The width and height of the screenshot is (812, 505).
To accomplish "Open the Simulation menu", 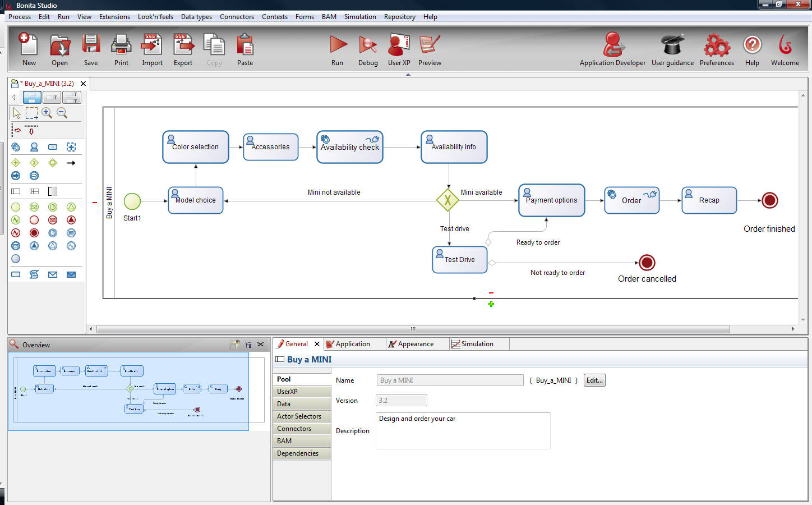I will point(359,17).
